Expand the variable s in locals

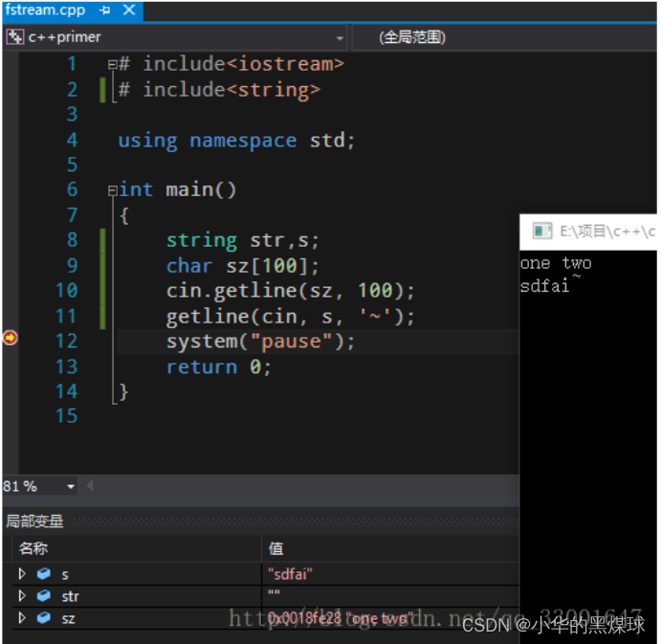click(x=22, y=573)
